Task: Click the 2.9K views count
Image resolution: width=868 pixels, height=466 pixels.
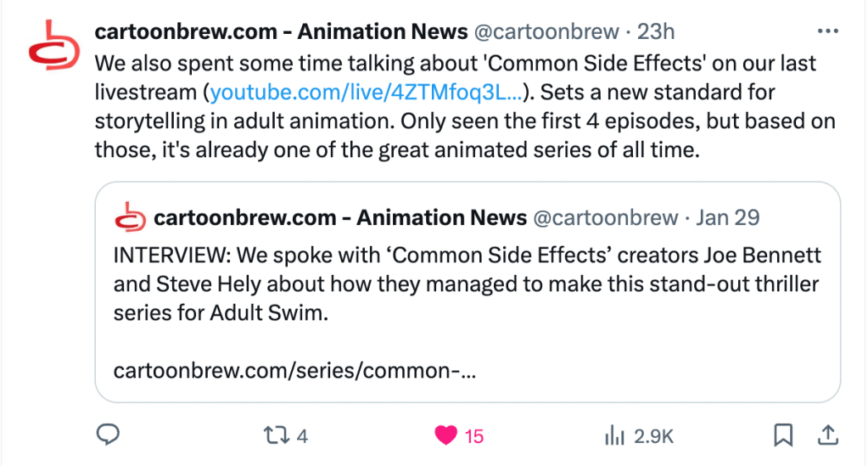Action: point(653,436)
